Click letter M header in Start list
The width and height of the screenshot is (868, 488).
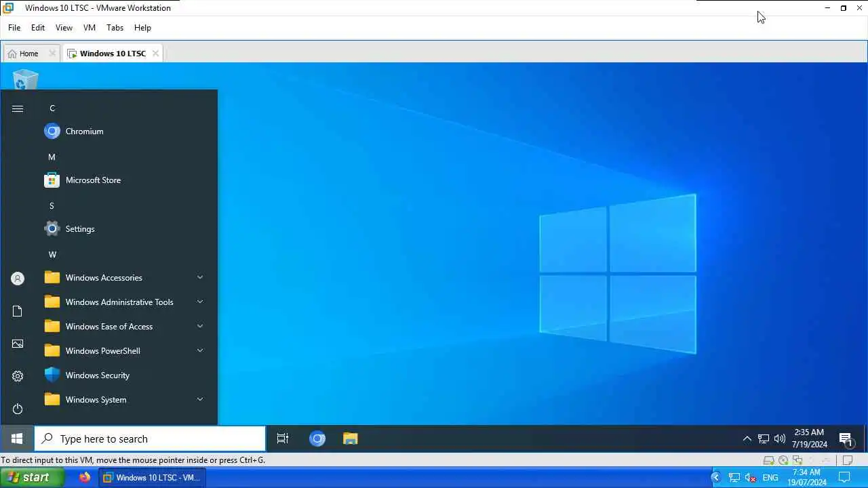(x=52, y=157)
